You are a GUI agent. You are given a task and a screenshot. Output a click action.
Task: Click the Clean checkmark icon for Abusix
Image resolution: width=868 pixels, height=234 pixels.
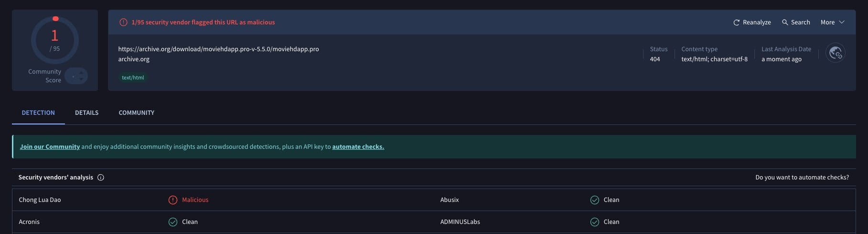click(595, 200)
